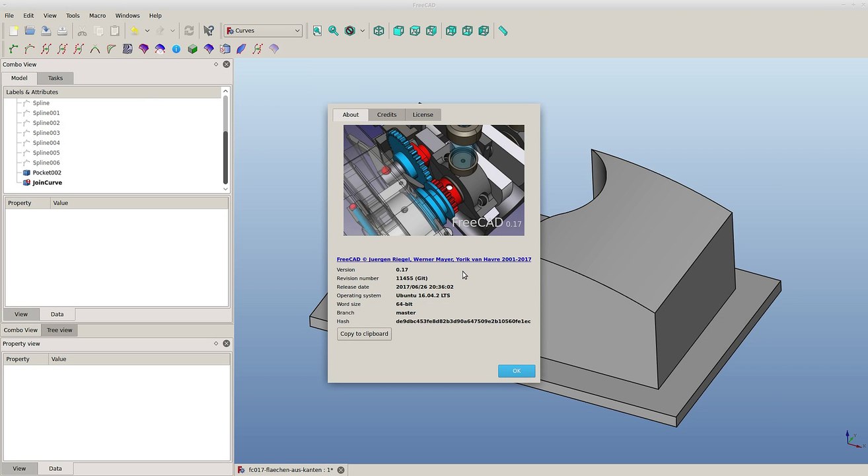Viewport: 868px width, 476px height.
Task: Set the top view cube icon
Action: coord(415,30)
